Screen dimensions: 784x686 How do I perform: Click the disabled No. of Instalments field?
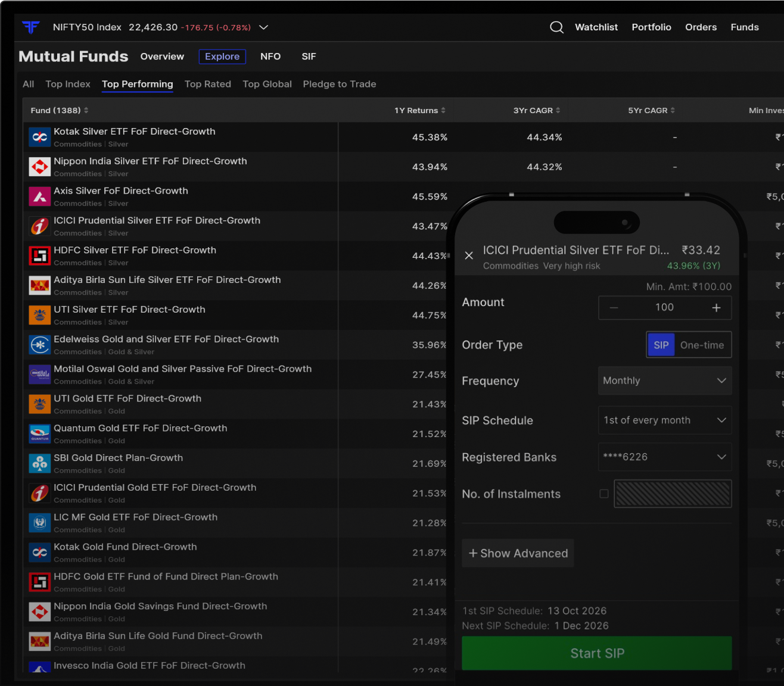pyautogui.click(x=673, y=494)
